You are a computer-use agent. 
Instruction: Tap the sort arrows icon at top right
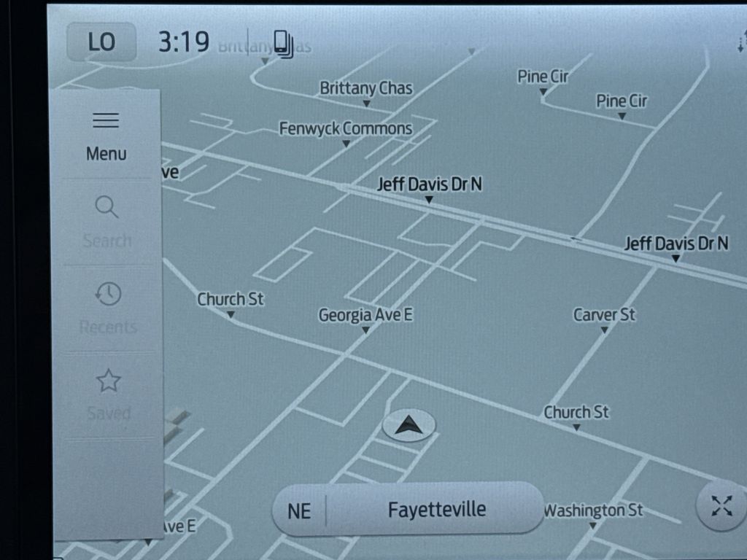click(741, 42)
